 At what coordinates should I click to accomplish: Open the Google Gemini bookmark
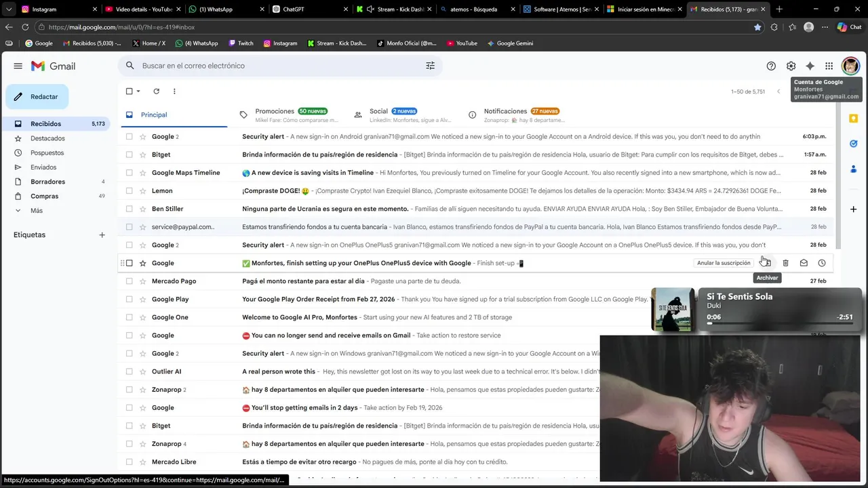pos(509,43)
